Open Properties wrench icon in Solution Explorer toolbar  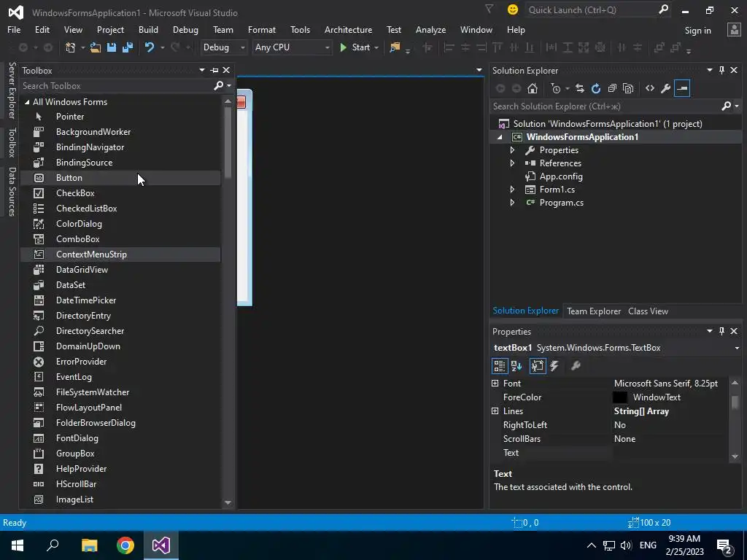coord(666,88)
